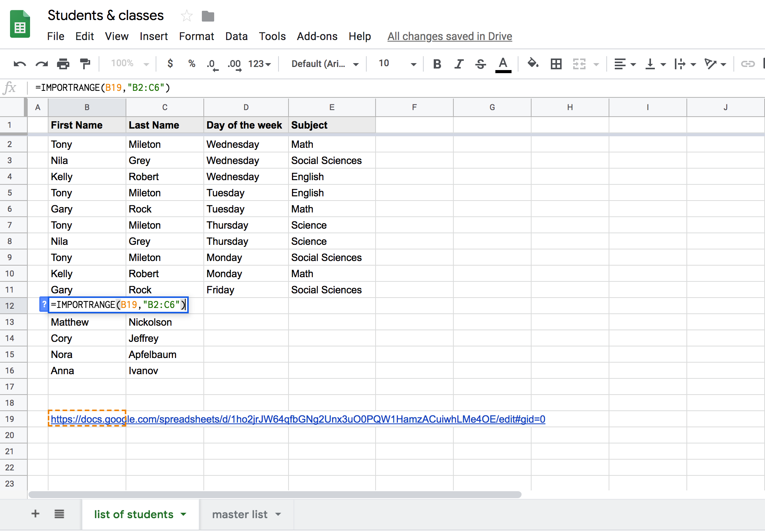
Task: Toggle italic formatting
Action: coord(458,64)
